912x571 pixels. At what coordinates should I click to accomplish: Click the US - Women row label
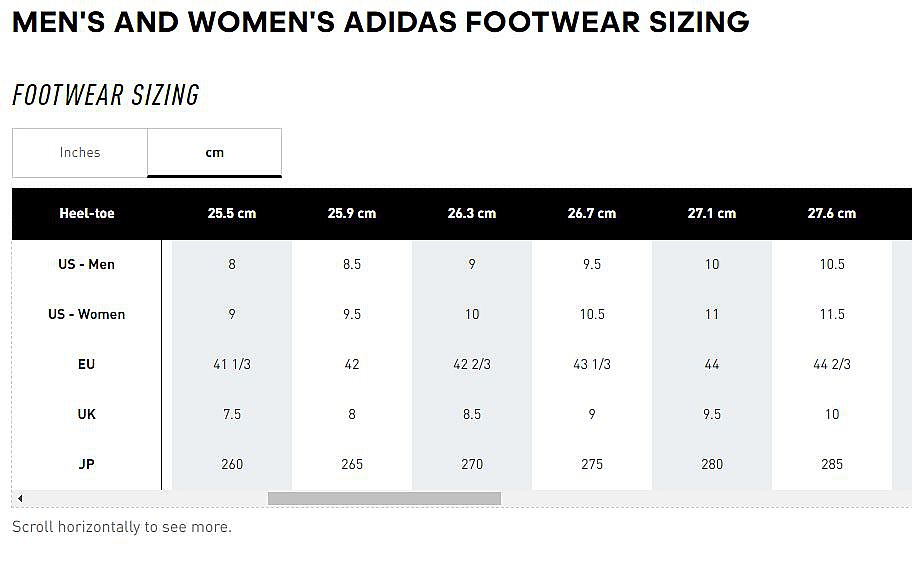[87, 315]
